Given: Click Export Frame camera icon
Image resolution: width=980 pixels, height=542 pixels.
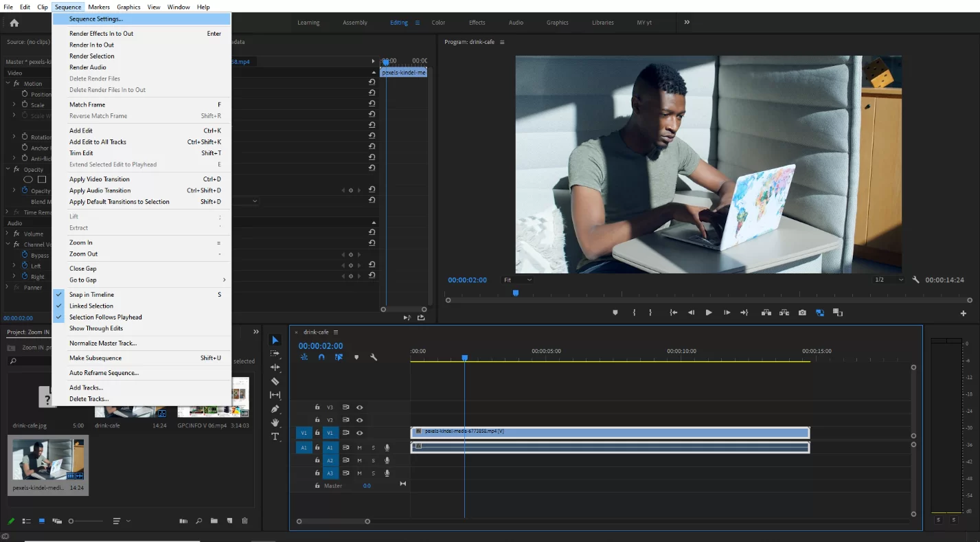Looking at the screenshot, I should point(802,313).
